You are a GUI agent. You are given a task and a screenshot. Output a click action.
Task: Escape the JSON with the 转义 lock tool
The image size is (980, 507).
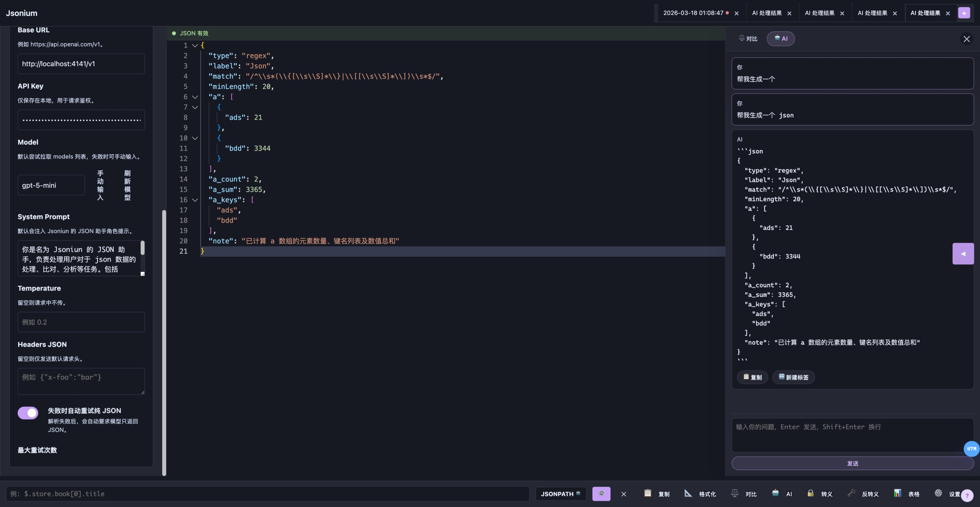[x=819, y=494]
